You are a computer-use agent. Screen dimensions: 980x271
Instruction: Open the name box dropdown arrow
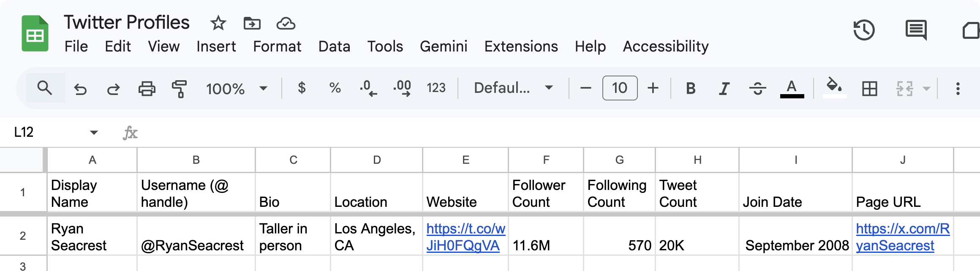point(94,133)
